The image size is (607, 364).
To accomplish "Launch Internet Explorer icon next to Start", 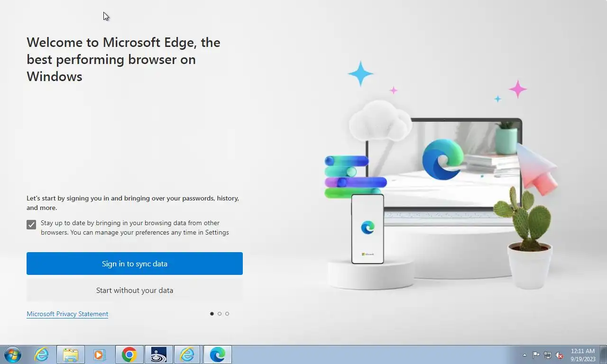I will [x=42, y=355].
